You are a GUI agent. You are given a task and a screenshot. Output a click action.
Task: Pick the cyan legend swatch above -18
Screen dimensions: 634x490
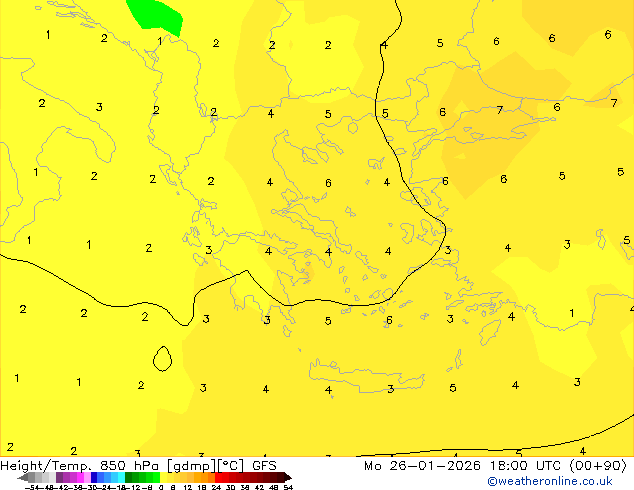(122, 477)
